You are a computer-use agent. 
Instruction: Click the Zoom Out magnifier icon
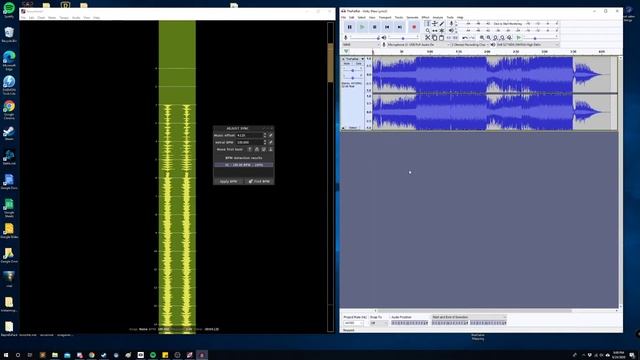tap(489, 38)
